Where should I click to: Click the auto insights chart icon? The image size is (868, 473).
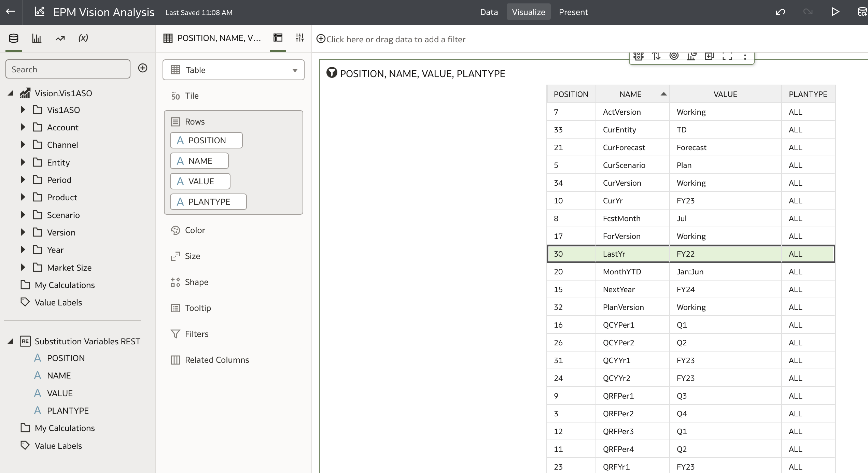click(x=692, y=56)
